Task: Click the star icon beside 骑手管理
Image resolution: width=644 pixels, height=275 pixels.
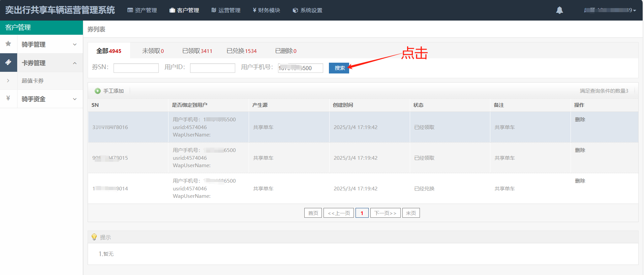Action: [8, 44]
